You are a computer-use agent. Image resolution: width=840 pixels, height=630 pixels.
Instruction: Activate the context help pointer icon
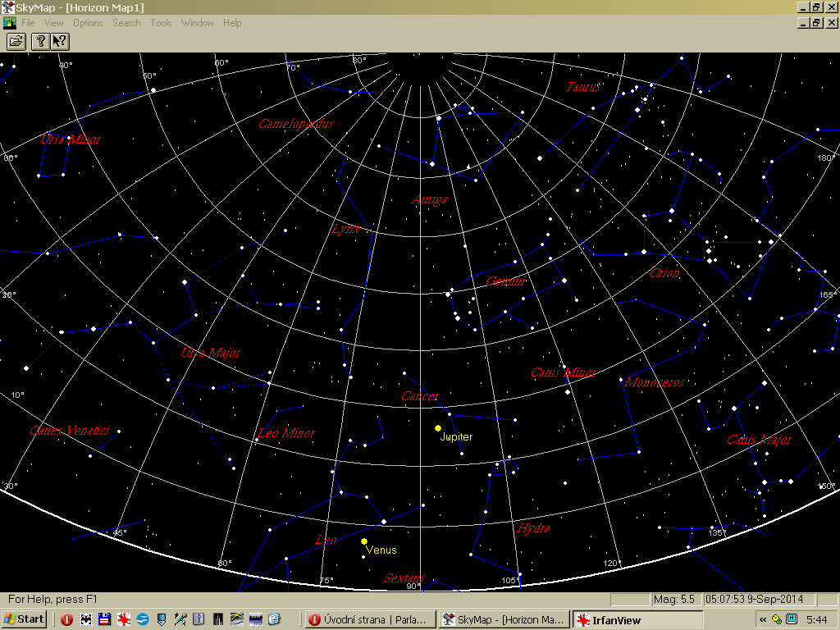(x=59, y=41)
